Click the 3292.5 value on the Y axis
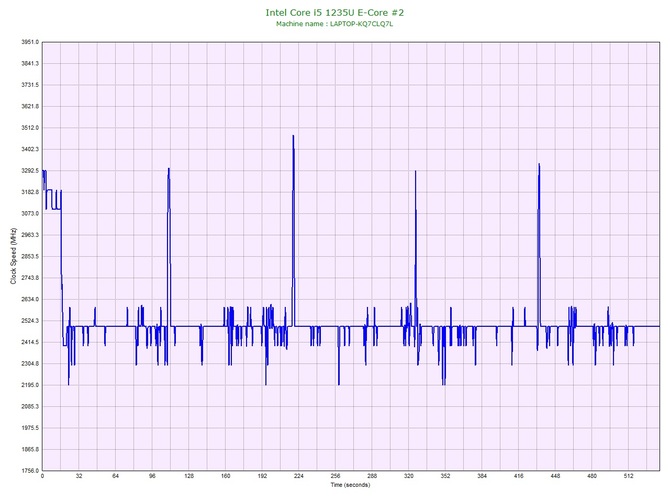Screen dimensions: 670x502 coord(30,171)
